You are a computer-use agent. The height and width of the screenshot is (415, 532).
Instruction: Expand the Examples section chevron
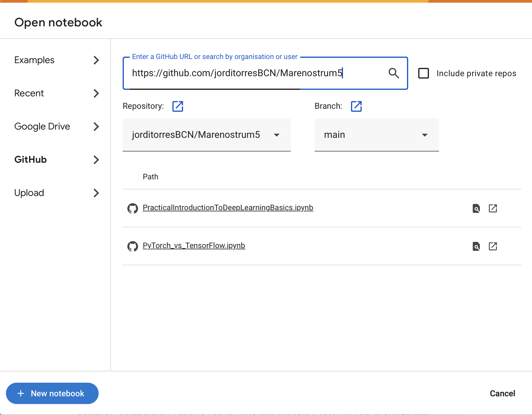(96, 60)
